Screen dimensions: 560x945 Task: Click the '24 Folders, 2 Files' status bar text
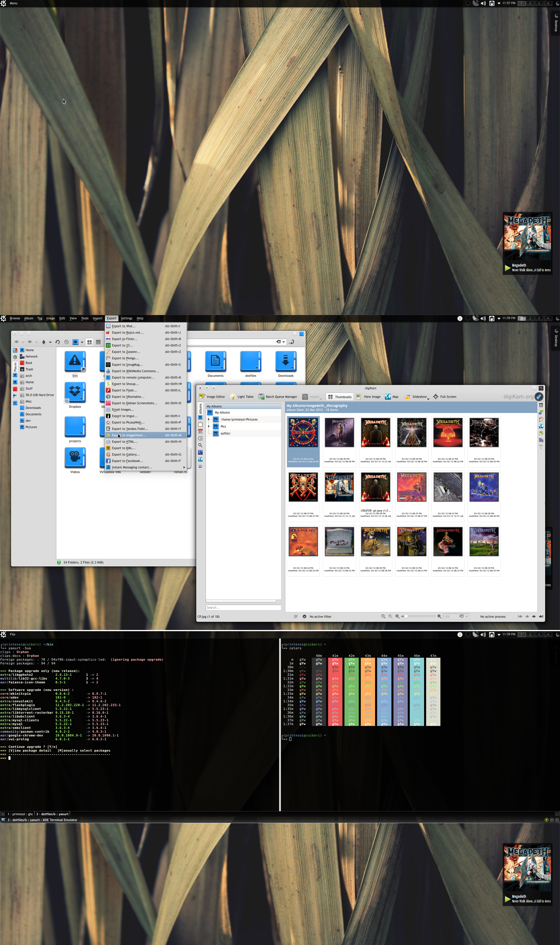(x=83, y=562)
